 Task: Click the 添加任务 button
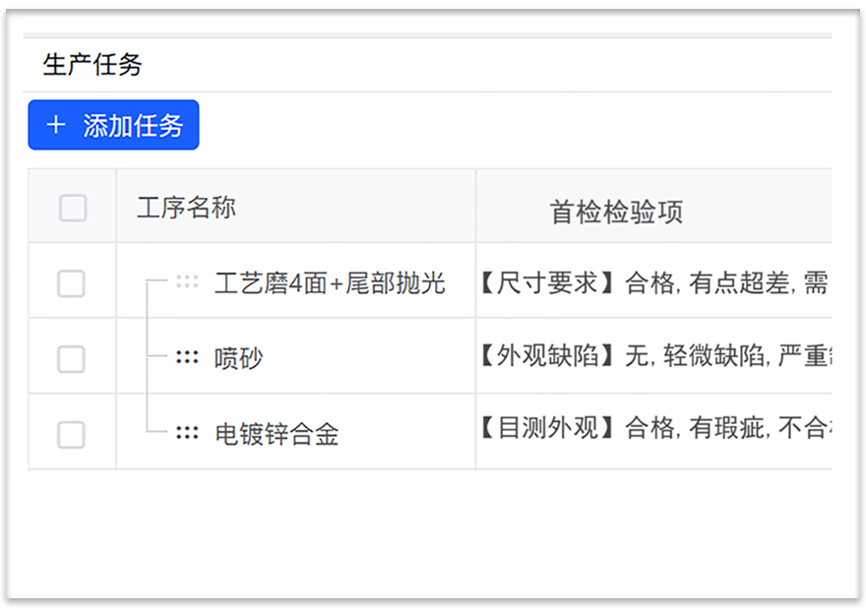coord(113,125)
